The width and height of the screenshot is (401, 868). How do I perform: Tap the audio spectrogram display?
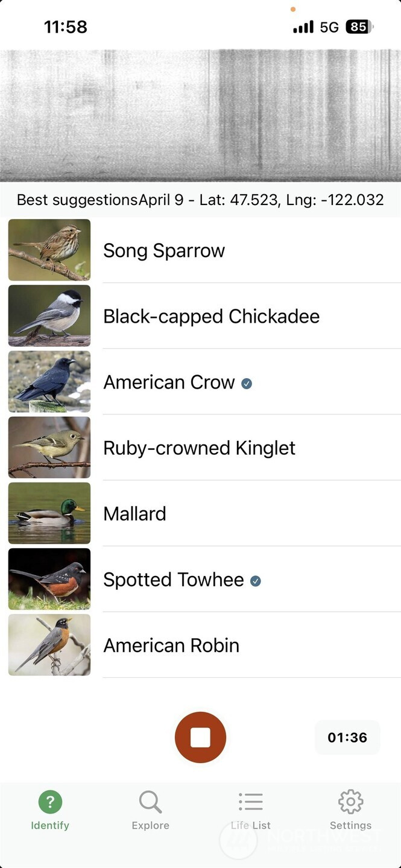tap(200, 115)
